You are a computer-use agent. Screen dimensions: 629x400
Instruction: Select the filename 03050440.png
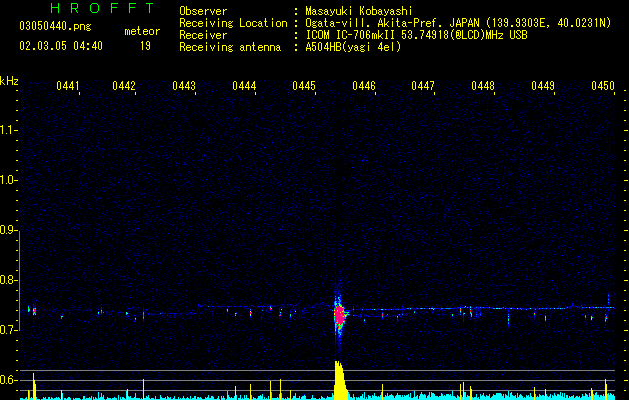click(55, 26)
